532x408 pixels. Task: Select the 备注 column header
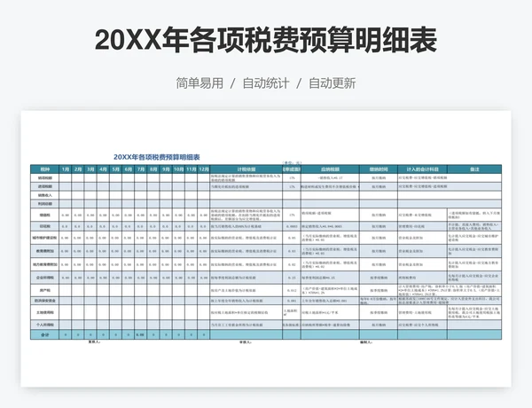474,169
